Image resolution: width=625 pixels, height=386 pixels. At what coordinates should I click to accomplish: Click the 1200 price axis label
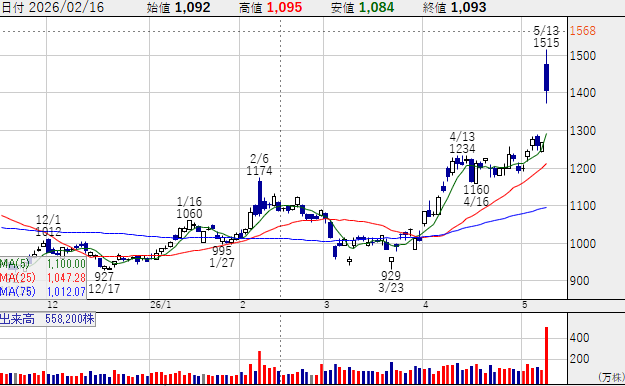(x=583, y=168)
